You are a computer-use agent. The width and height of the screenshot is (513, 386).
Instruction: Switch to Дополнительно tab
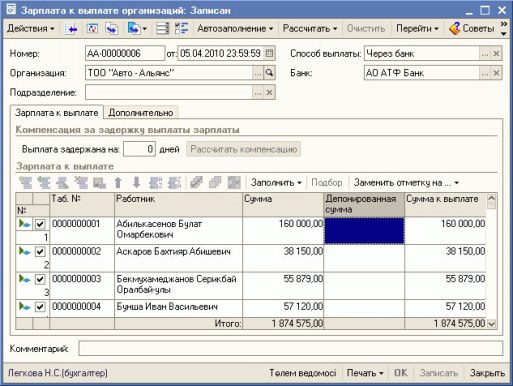click(x=141, y=113)
